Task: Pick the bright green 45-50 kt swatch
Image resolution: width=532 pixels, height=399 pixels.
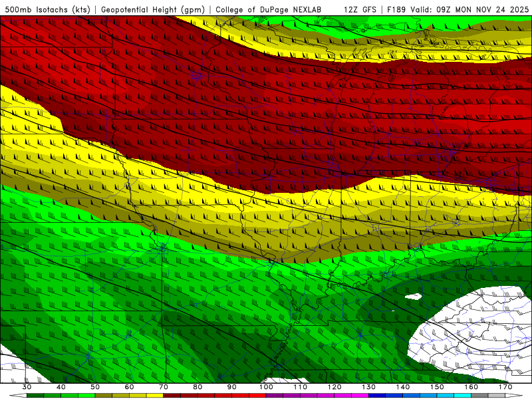Action: [x=86, y=396]
